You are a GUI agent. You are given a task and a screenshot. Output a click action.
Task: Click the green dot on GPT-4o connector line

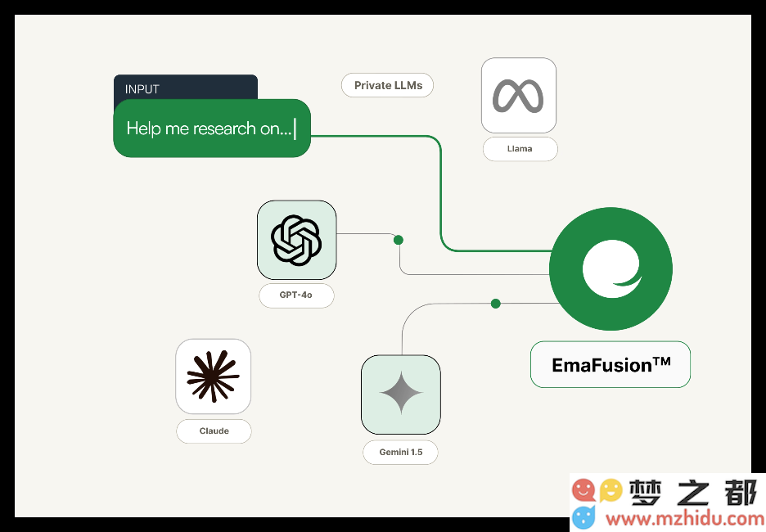(399, 240)
